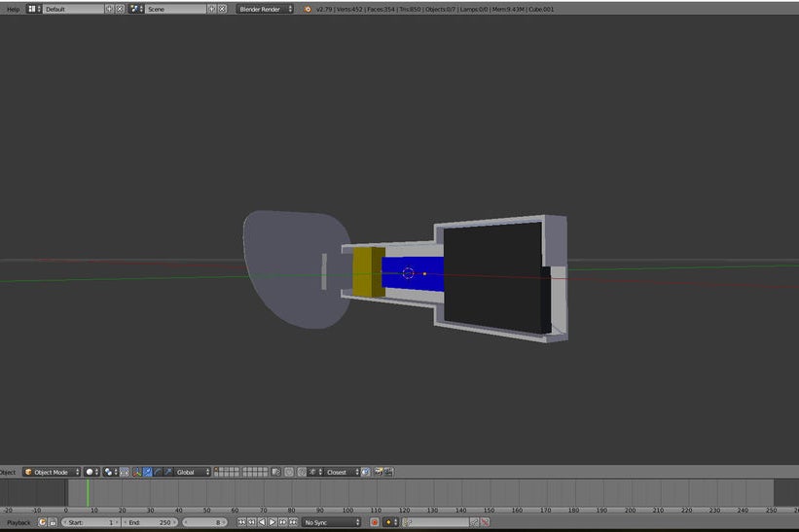Delete the current Scene
799x532 pixels.
(x=222, y=9)
